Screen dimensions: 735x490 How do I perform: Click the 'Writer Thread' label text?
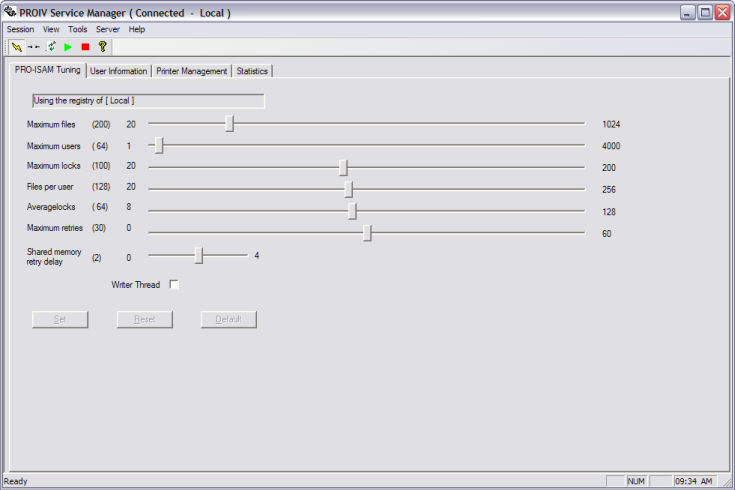tap(135, 285)
